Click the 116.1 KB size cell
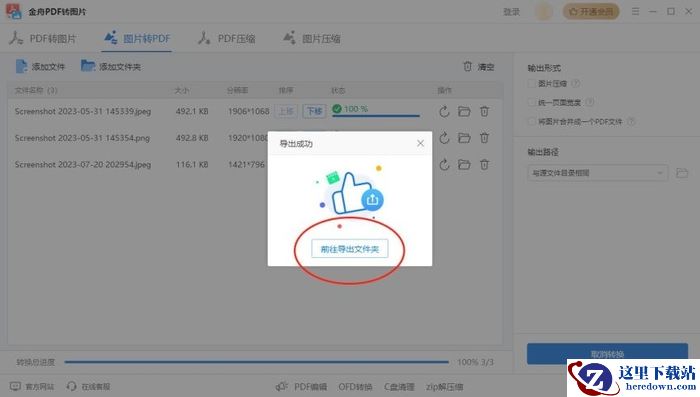The height and width of the screenshot is (397, 700). [x=192, y=164]
